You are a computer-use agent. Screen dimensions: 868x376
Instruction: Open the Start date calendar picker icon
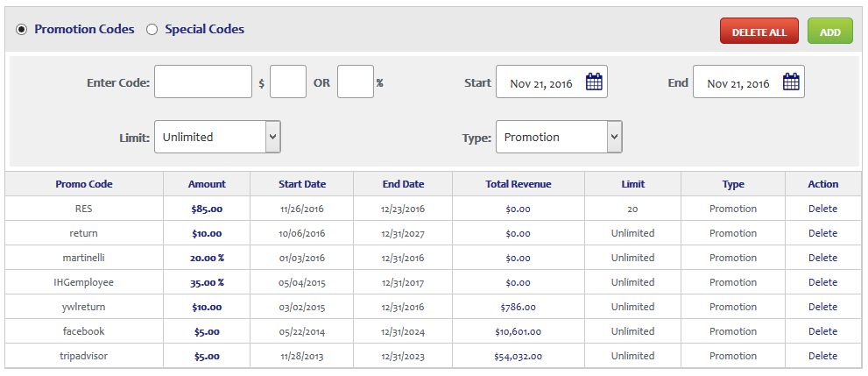pos(594,82)
